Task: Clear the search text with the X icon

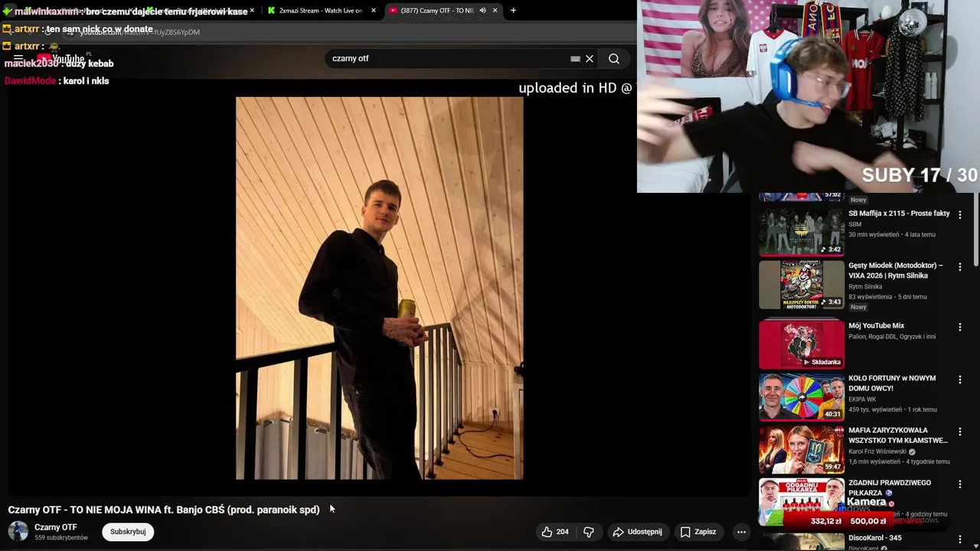Action: coord(590,59)
